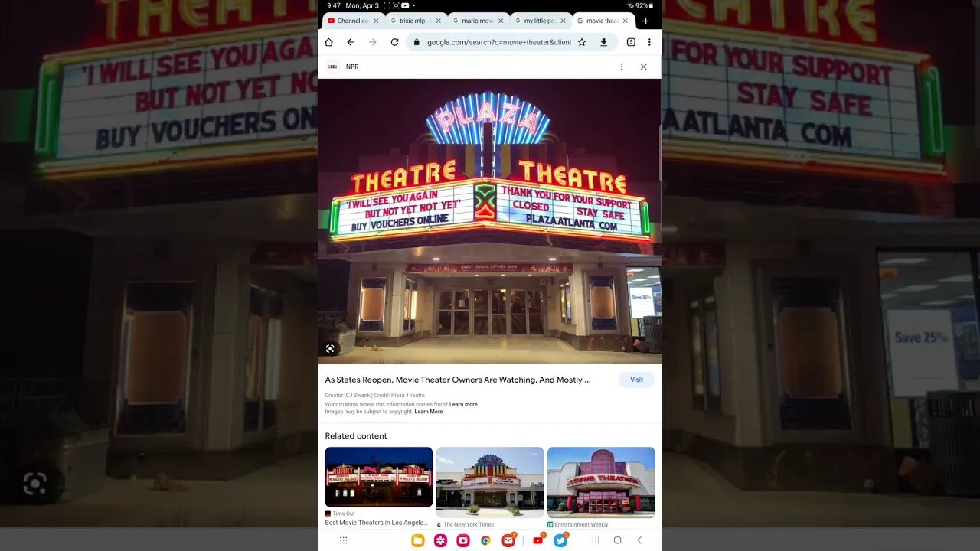Viewport: 980px width, 551px height.
Task: Switch to the mario movie tab
Action: 472,21
